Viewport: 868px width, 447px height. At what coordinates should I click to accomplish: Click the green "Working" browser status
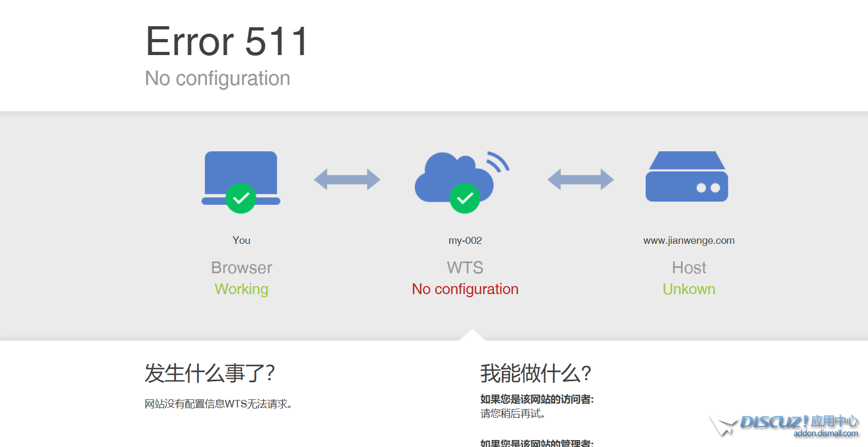[x=241, y=289]
